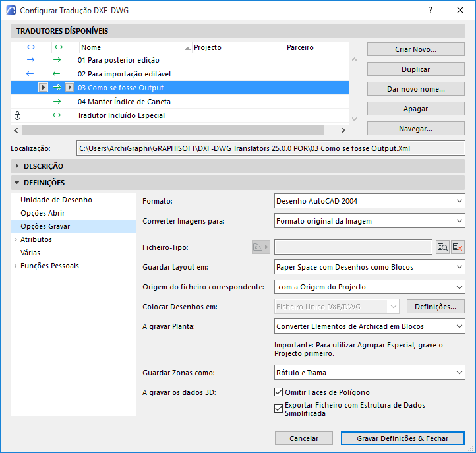Select Unidade de Desenho in settings list
The height and width of the screenshot is (453, 476).
coord(56,200)
